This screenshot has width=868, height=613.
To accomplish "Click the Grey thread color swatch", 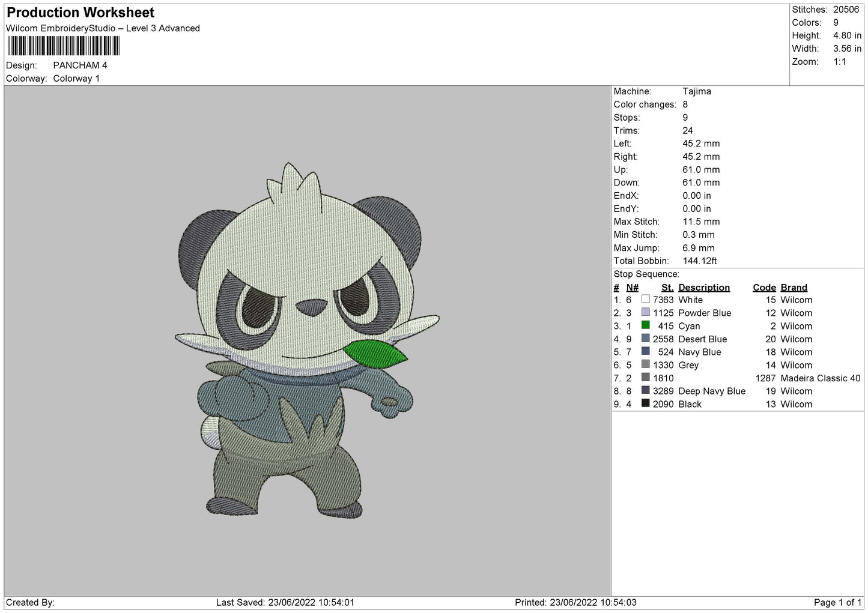I will (646, 364).
